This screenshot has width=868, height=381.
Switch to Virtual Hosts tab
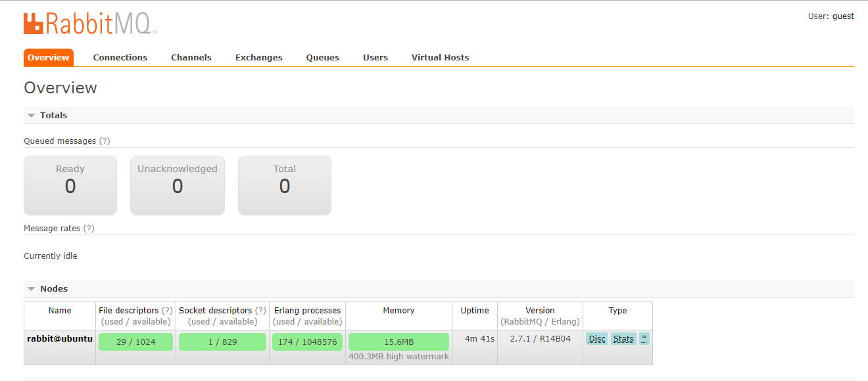click(441, 58)
